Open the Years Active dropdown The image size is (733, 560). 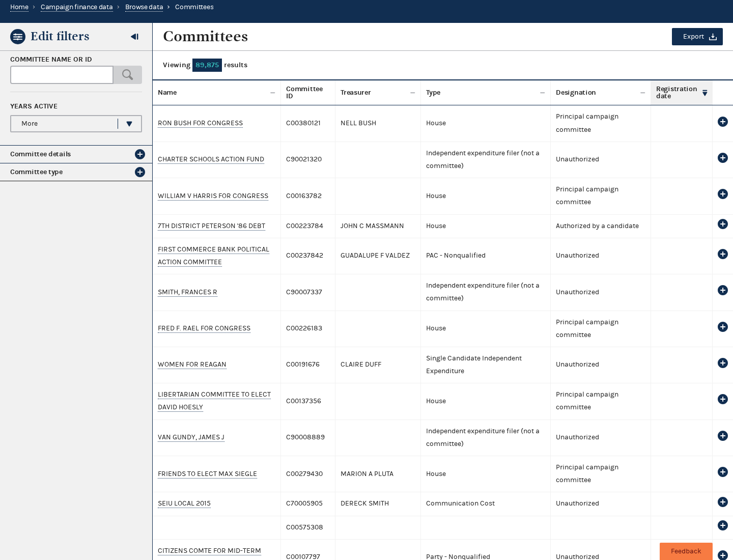tap(76, 124)
